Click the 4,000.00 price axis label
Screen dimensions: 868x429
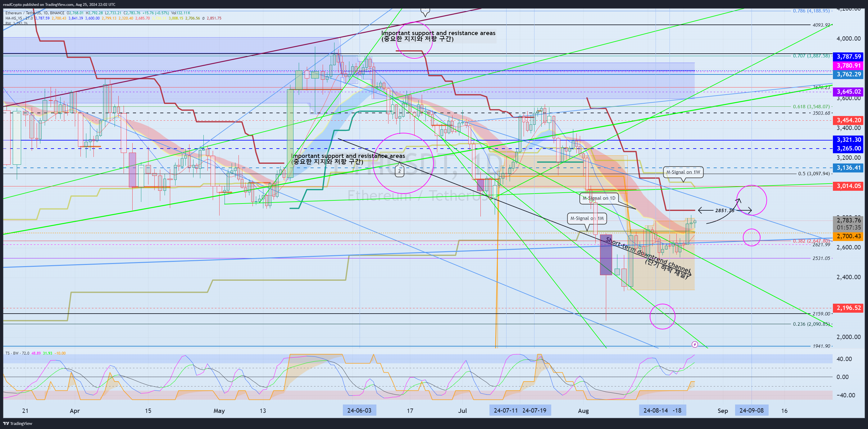[848, 38]
